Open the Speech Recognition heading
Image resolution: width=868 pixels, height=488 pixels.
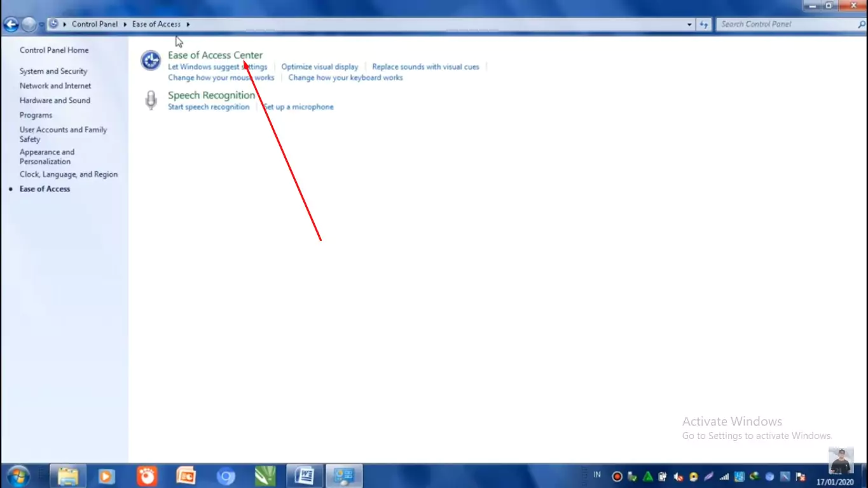click(x=211, y=95)
